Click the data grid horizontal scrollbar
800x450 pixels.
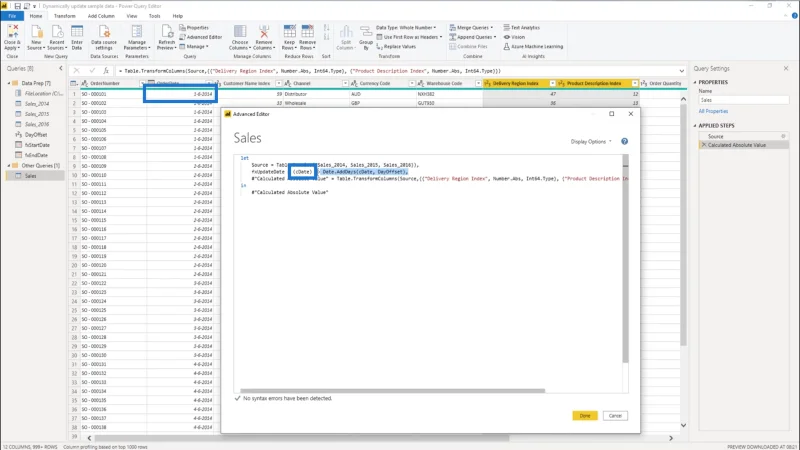[x=302, y=438]
